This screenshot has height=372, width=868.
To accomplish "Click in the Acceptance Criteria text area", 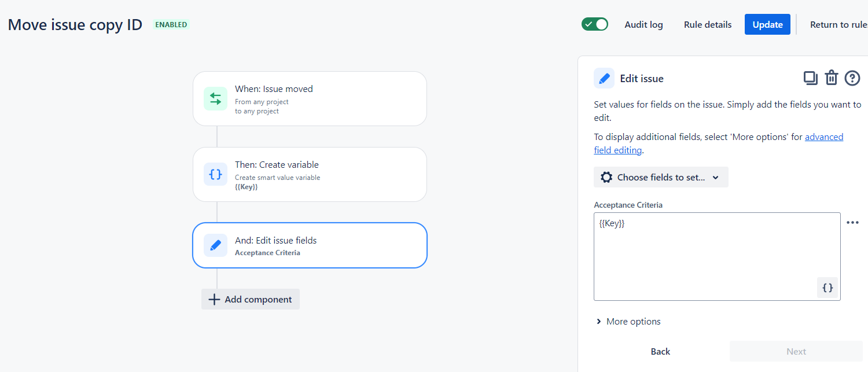I will 717,256.
